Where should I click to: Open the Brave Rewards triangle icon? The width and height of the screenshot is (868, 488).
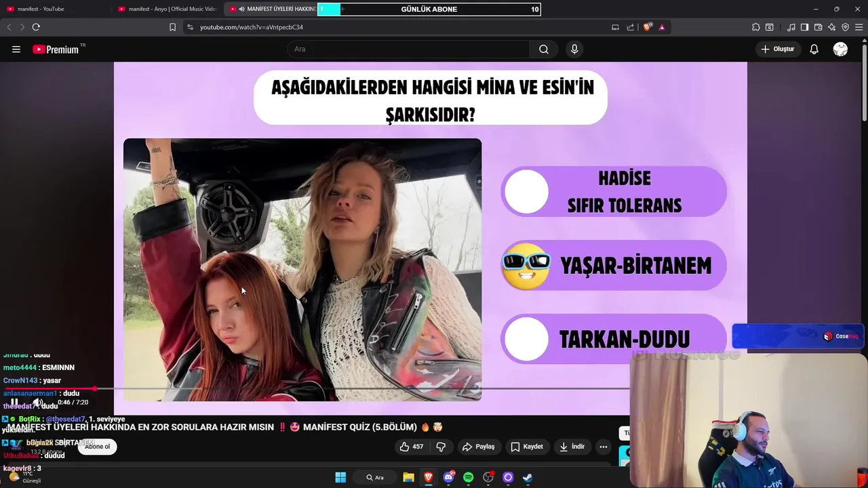pos(662,27)
